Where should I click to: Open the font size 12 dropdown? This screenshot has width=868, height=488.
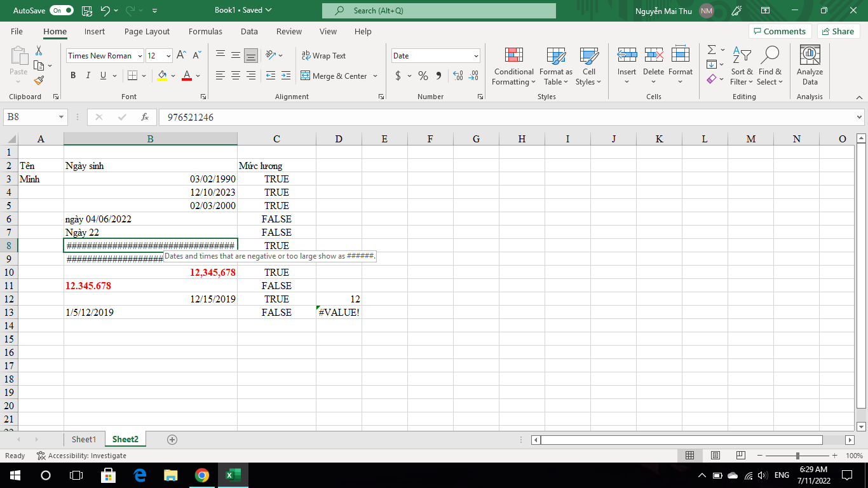coord(168,56)
